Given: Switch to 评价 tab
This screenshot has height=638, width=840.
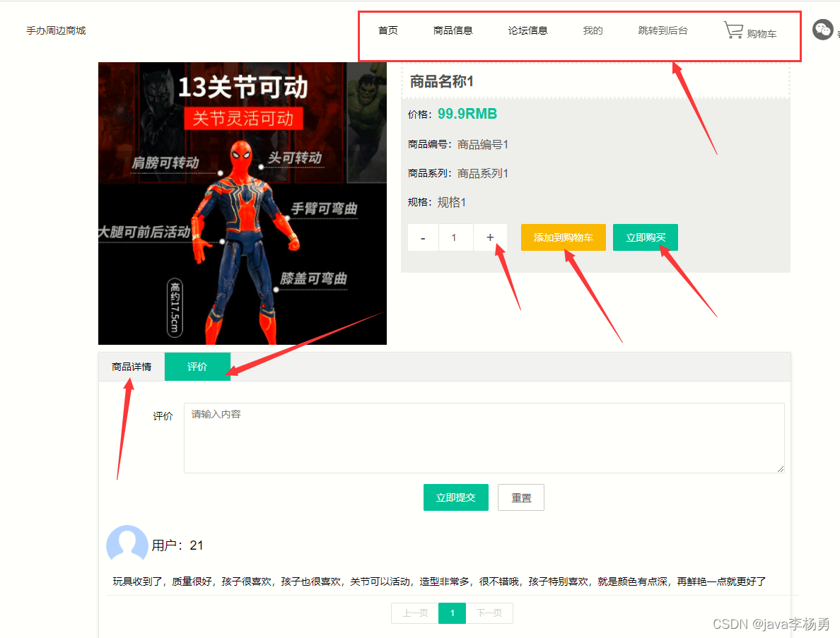Looking at the screenshot, I should click(197, 367).
